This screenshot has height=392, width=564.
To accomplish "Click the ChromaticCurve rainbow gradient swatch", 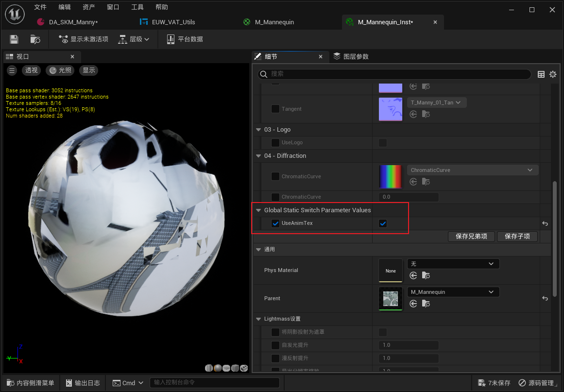I will coord(390,176).
